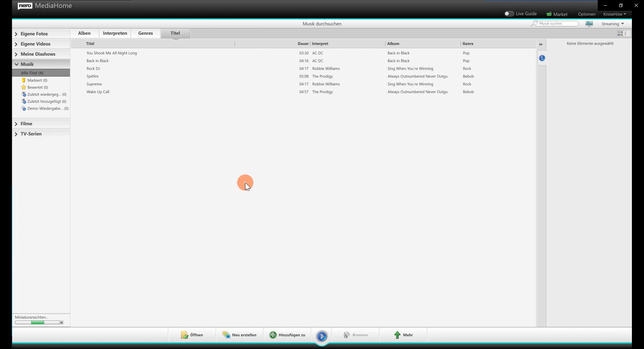Collapse the Musik section
The height and width of the screenshot is (349, 644).
point(41,64)
